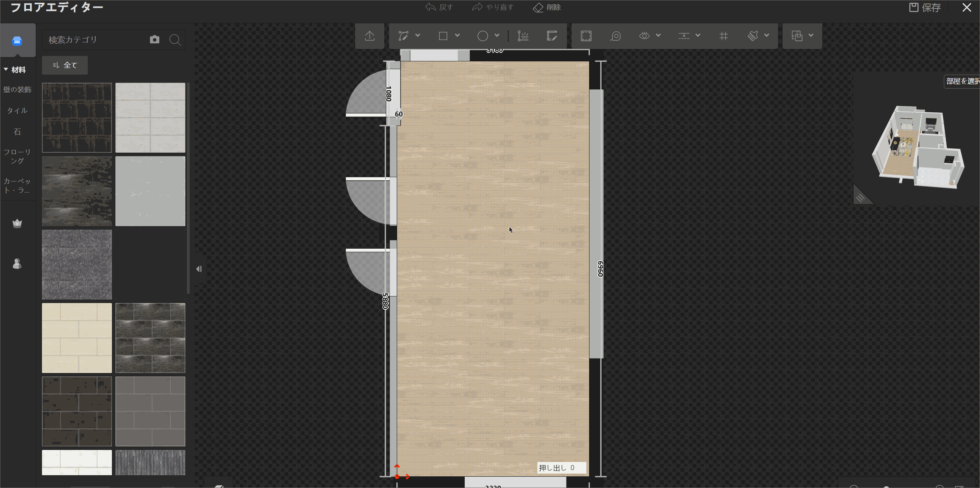Open the paint brush dropdown arrow
Viewport: 980px width, 488px height.
pos(767,35)
